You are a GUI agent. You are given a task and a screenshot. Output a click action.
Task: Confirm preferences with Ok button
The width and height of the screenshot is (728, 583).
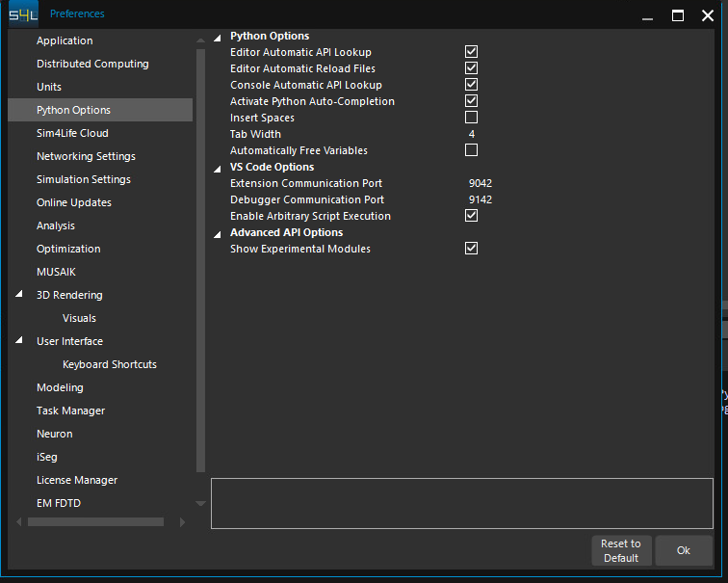click(x=684, y=550)
